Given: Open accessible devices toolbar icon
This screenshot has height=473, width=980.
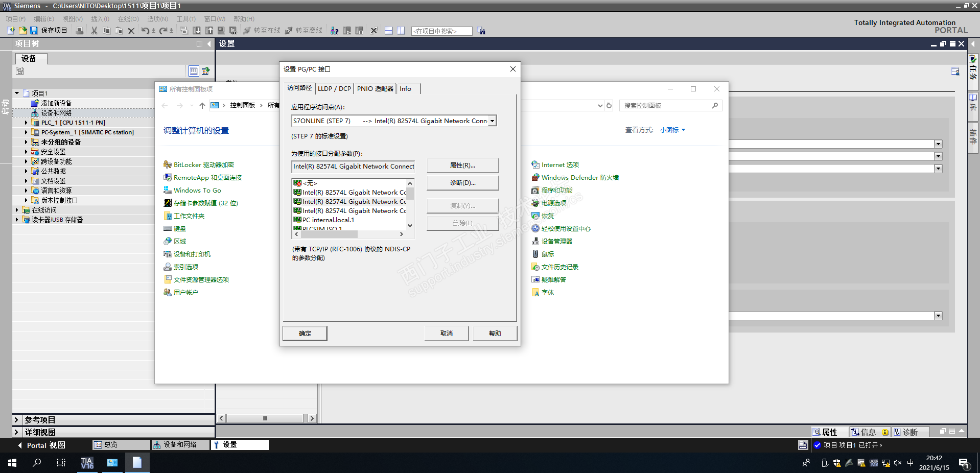Looking at the screenshot, I should [x=334, y=31].
